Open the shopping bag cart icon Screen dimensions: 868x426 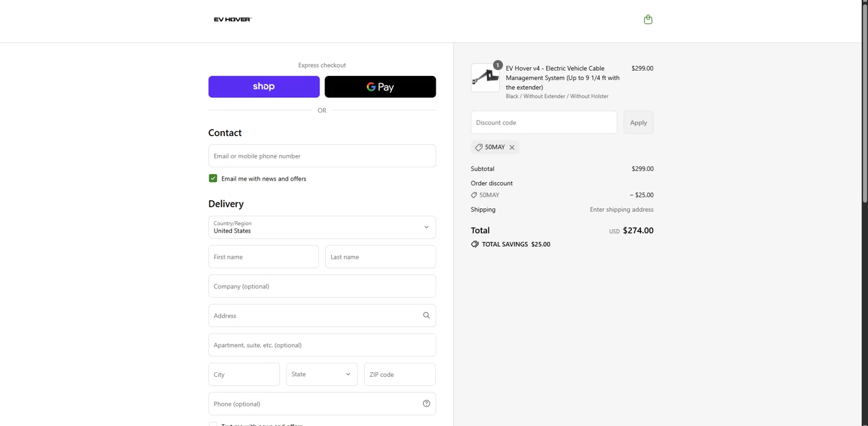coord(648,20)
